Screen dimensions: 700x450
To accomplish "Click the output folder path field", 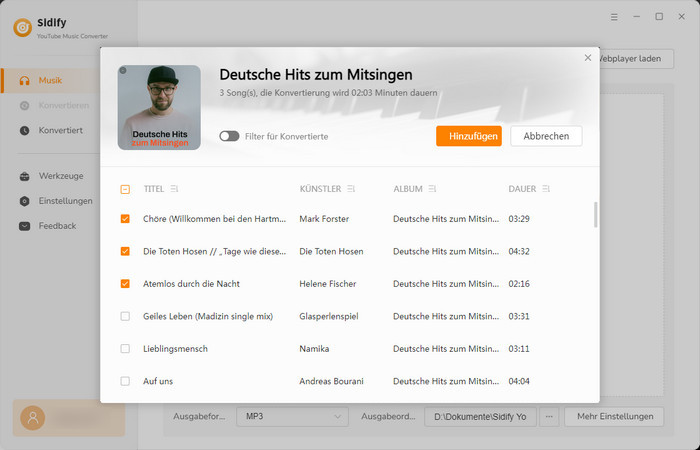I will pos(480,417).
